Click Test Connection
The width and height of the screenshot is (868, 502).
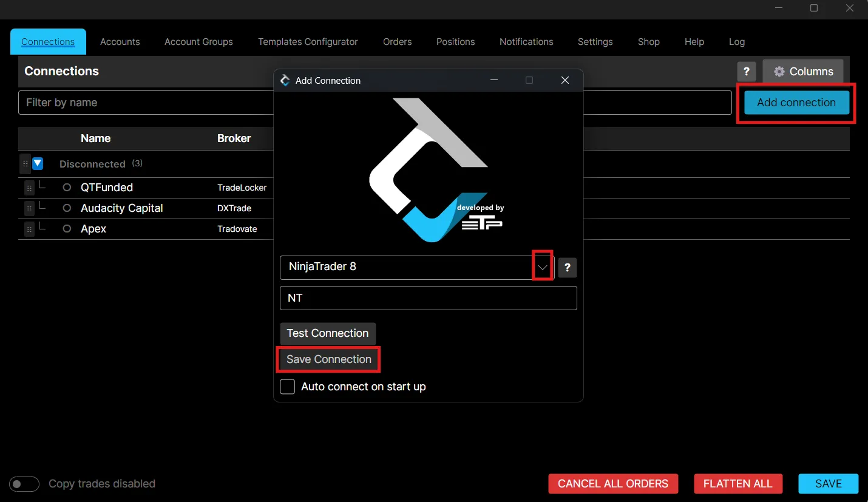328,333
